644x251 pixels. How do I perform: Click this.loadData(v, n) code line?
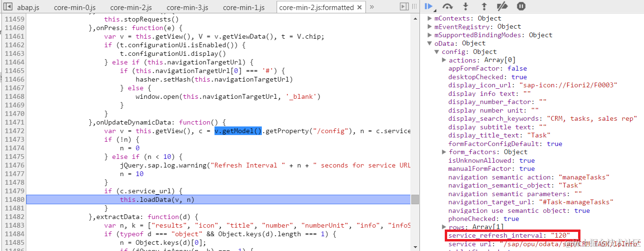pyautogui.click(x=157, y=199)
